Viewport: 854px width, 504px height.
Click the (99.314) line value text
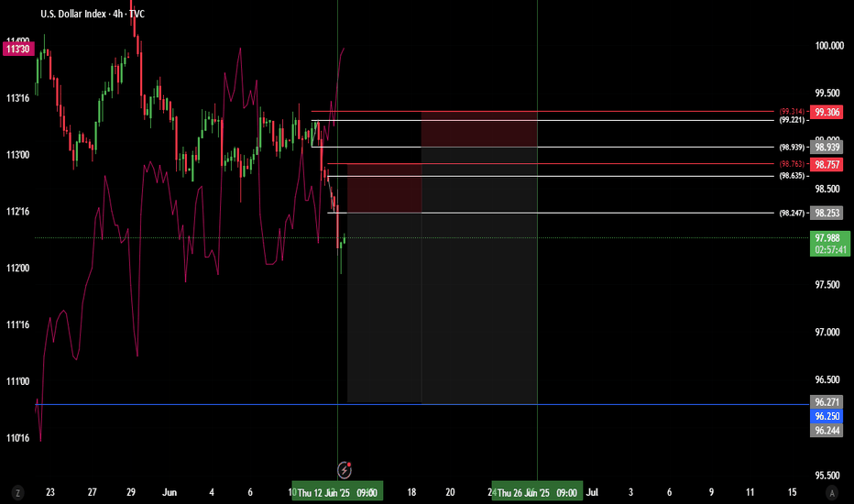point(792,111)
